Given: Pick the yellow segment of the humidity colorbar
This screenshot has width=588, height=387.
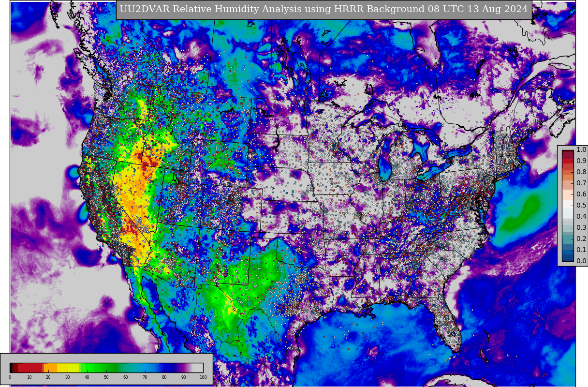Looking at the screenshot, I should click(x=68, y=368).
